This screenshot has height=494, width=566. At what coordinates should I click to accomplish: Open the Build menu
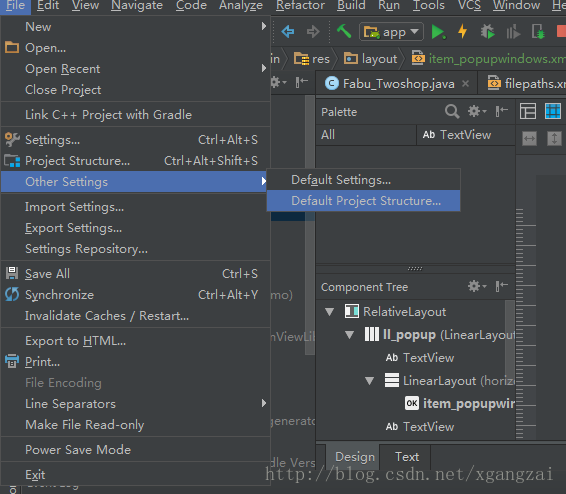[x=351, y=5]
